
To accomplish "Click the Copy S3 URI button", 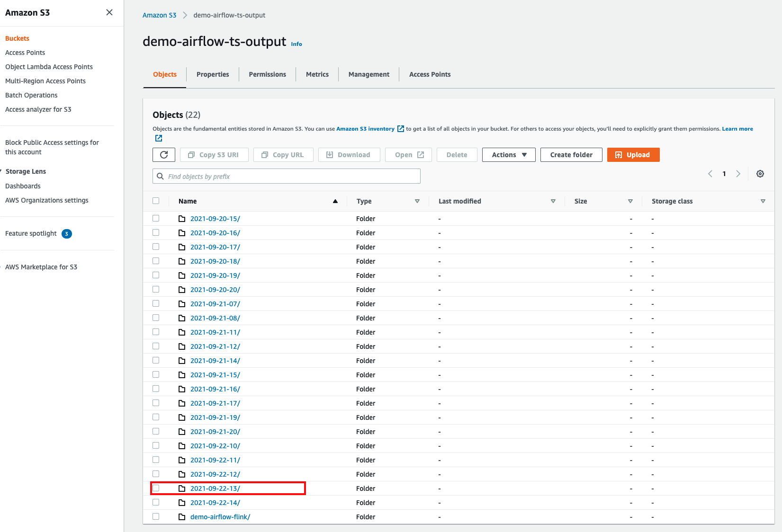I will click(214, 155).
